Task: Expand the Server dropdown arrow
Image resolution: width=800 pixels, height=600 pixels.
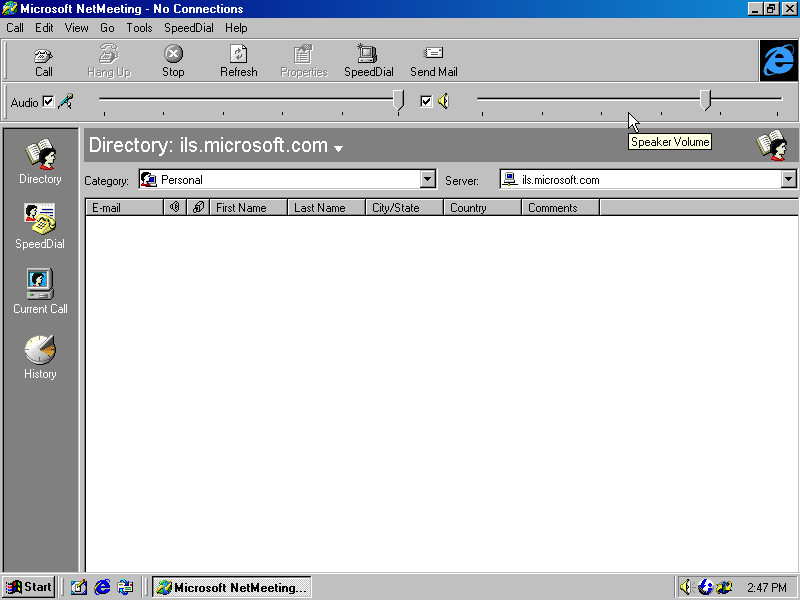Action: (x=788, y=179)
